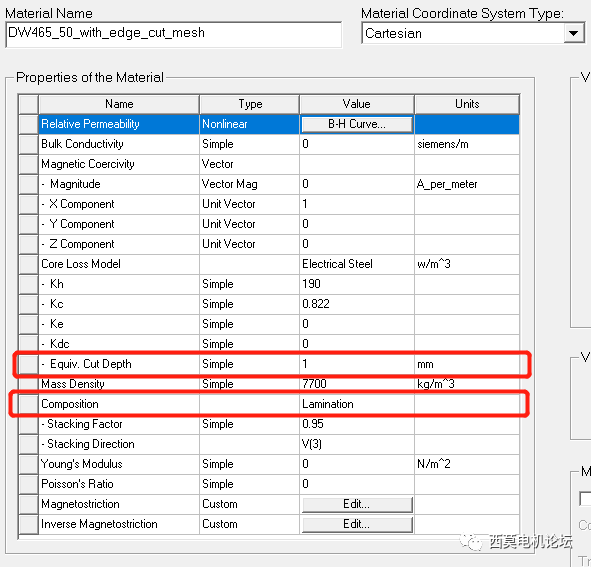Click the row selector beside Relative Permeability

pyautogui.click(x=28, y=124)
